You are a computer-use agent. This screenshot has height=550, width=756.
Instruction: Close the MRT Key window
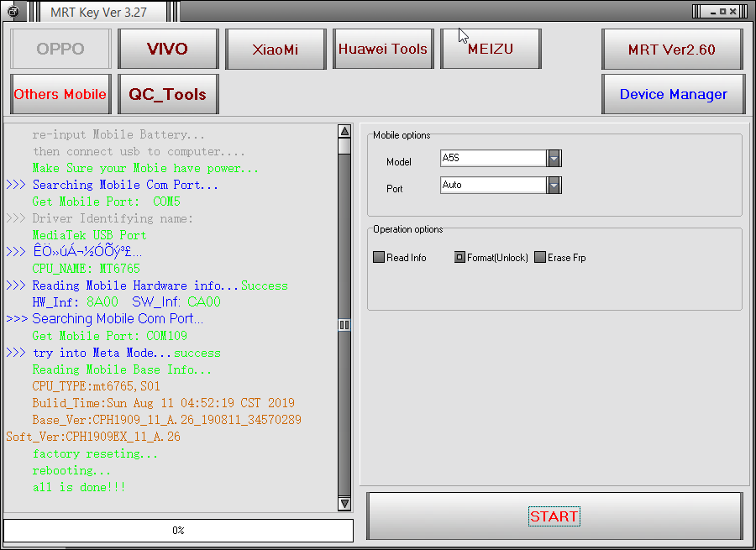click(x=732, y=12)
